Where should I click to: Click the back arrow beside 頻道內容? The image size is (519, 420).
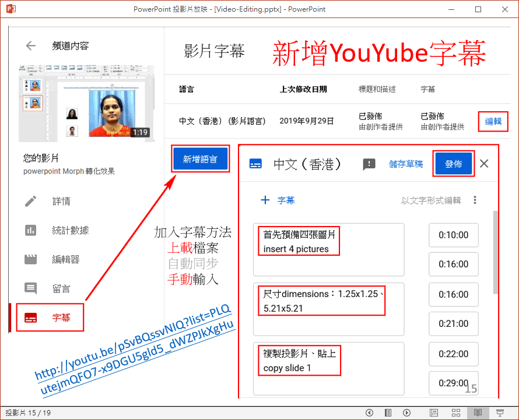[x=30, y=46]
